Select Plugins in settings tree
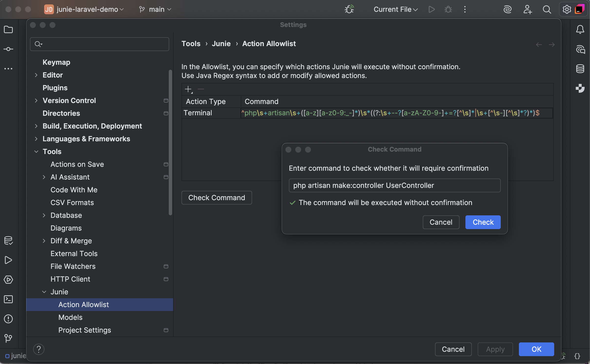590x364 pixels. 55,88
